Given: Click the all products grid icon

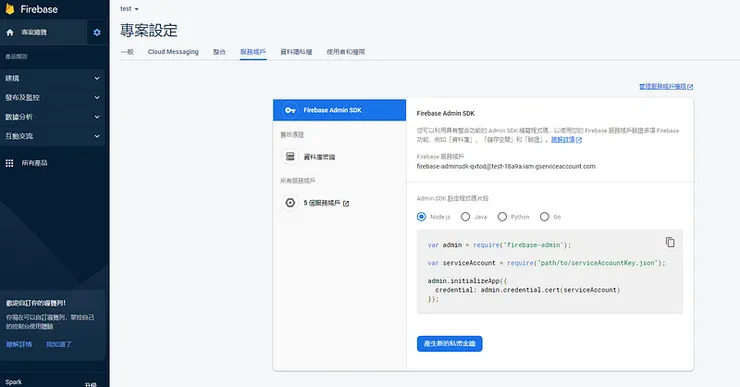Looking at the screenshot, I should tap(9, 163).
